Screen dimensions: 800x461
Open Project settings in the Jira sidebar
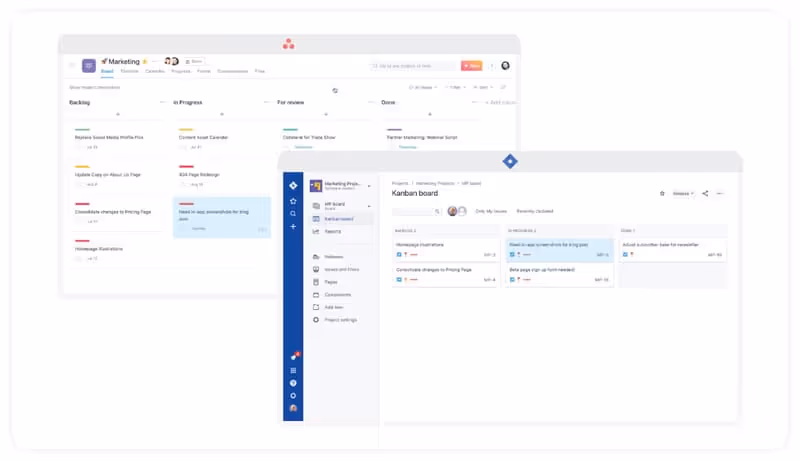click(x=342, y=320)
